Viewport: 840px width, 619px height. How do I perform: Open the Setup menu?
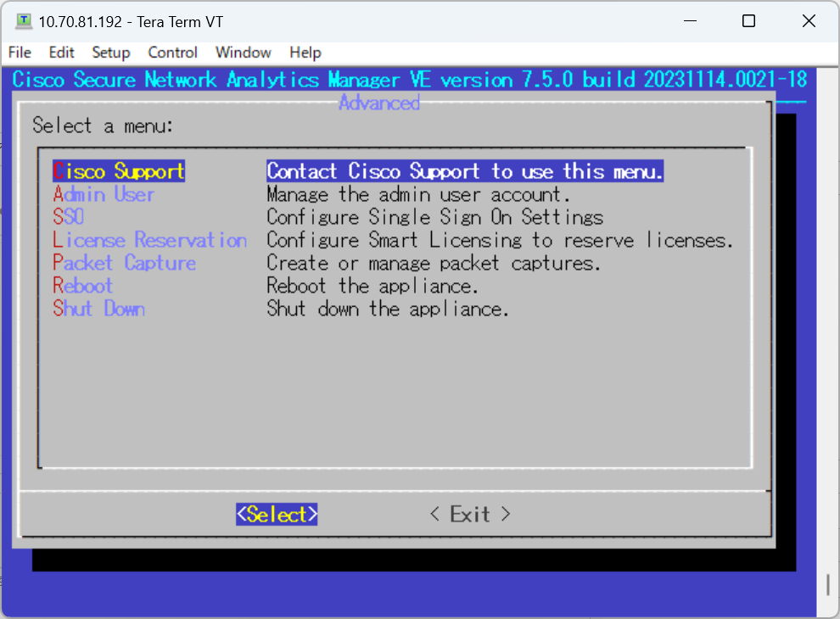tap(111, 53)
